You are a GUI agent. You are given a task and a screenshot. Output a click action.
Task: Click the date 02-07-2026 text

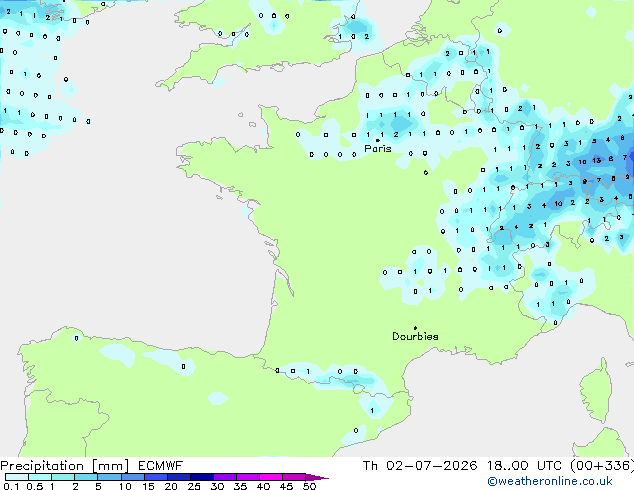point(431,466)
